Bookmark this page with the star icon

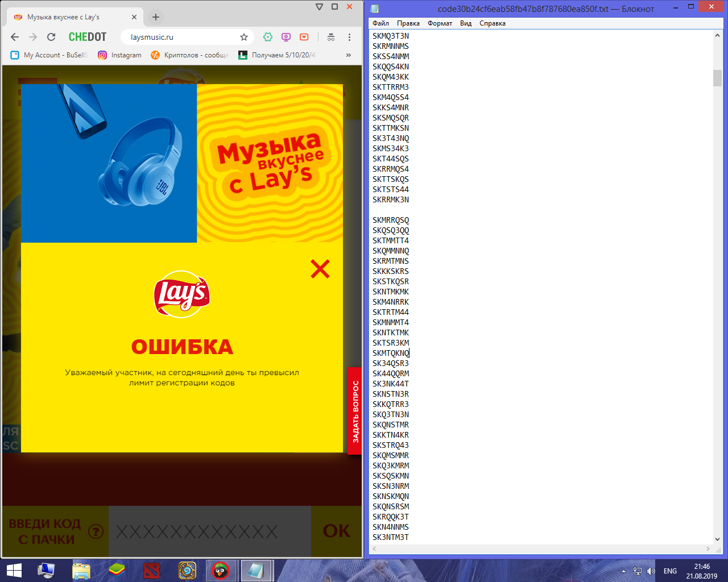tap(244, 37)
